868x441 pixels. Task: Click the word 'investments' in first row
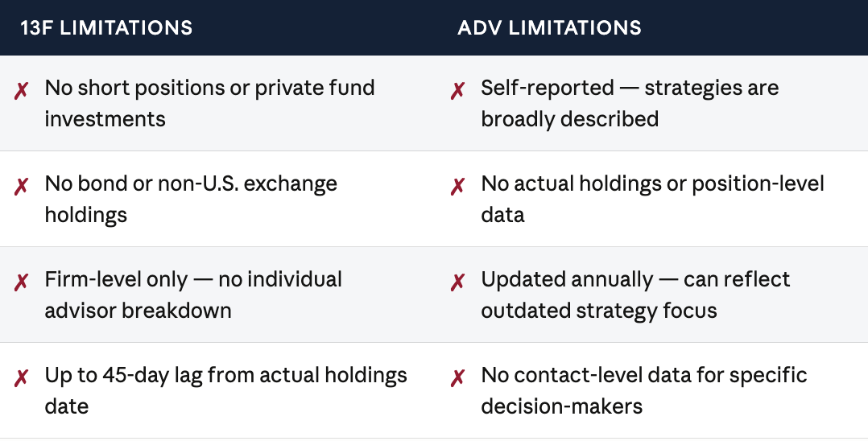click(x=105, y=120)
